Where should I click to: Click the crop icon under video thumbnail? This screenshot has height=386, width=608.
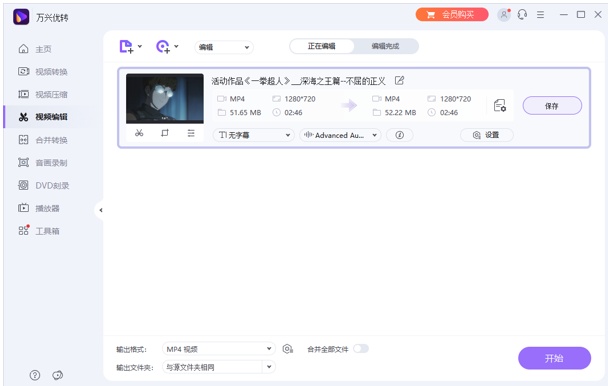pos(165,133)
